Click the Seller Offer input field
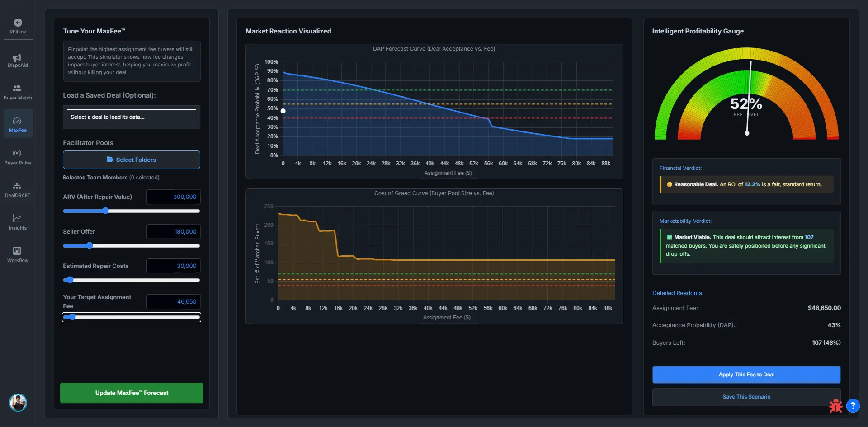 [173, 231]
